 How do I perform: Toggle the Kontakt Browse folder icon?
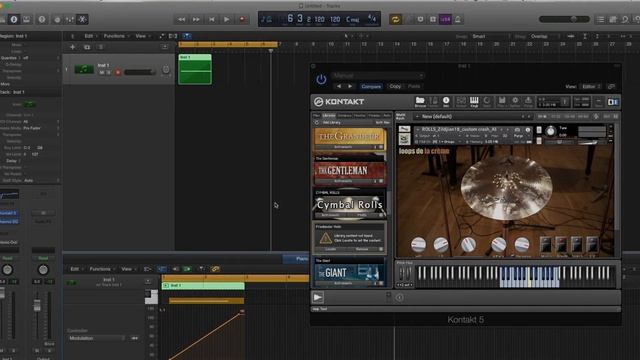[x=420, y=102]
